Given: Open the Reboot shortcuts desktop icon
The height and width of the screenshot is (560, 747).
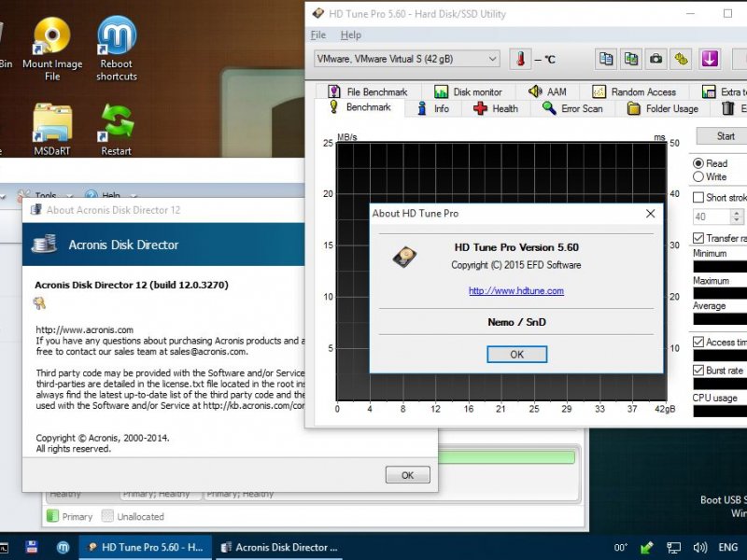Looking at the screenshot, I should coord(117,49).
